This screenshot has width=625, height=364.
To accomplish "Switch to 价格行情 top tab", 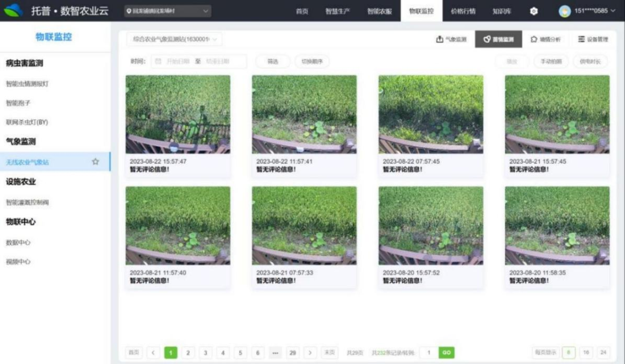I will point(463,11).
